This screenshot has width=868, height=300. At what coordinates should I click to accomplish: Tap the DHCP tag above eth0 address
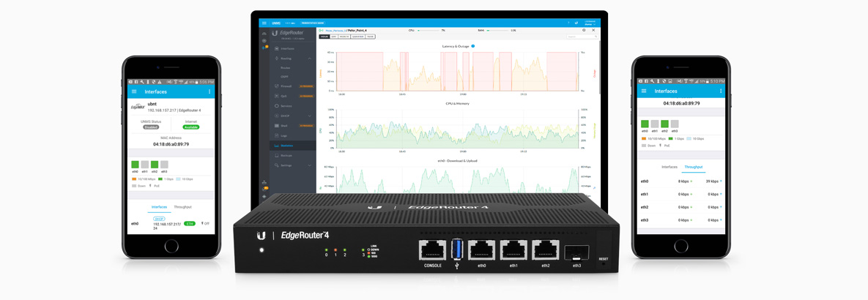tap(160, 219)
